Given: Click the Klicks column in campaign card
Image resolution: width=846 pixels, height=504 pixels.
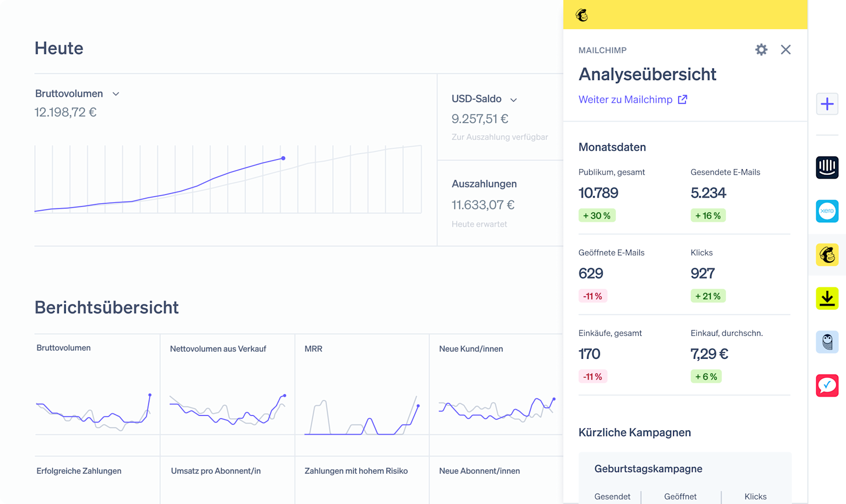Looking at the screenshot, I should tap(755, 497).
